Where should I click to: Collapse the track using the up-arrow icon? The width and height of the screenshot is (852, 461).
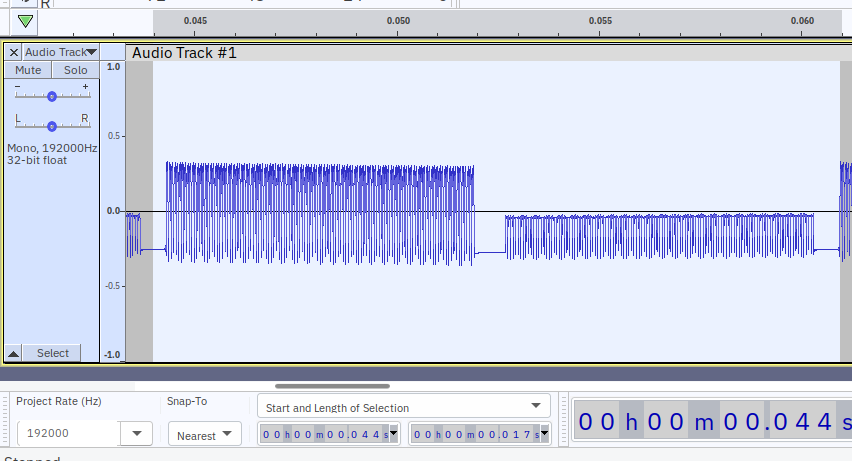coord(14,353)
